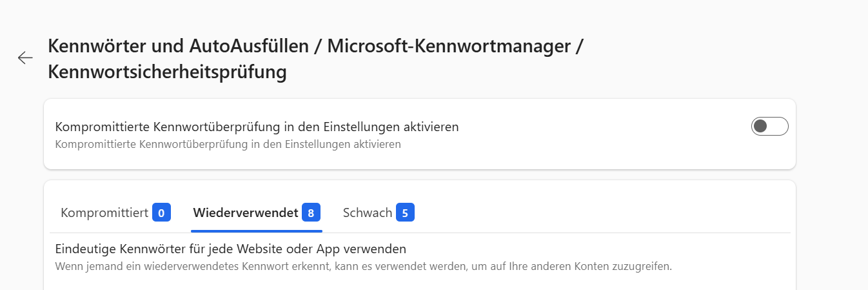868x290 pixels.
Task: Click the bold 'Kompromittierte Kennwortüberprüfung' setting title
Action: click(x=257, y=127)
